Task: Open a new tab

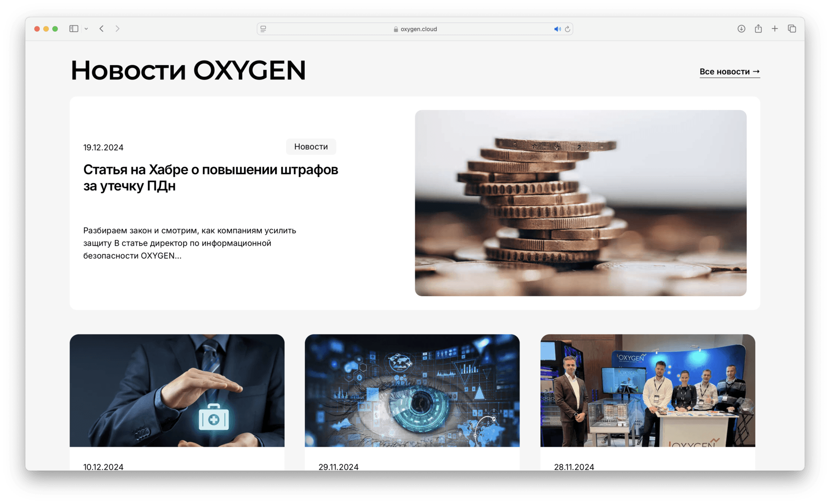Action: [x=775, y=29]
